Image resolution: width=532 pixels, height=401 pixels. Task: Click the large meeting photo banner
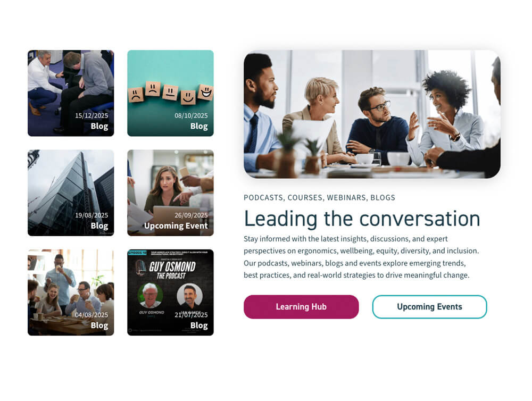pyautogui.click(x=372, y=114)
